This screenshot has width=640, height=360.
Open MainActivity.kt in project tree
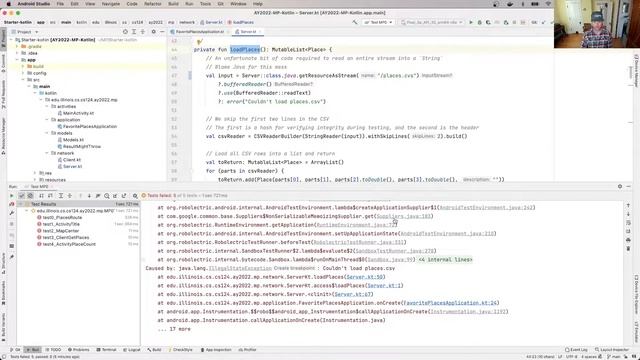[76, 113]
